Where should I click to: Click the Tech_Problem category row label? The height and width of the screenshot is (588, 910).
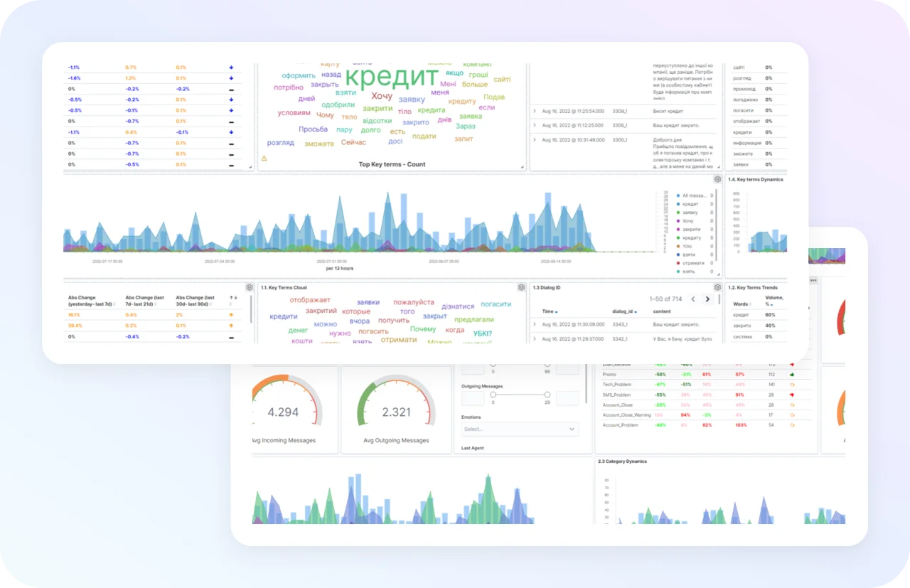pos(617,384)
